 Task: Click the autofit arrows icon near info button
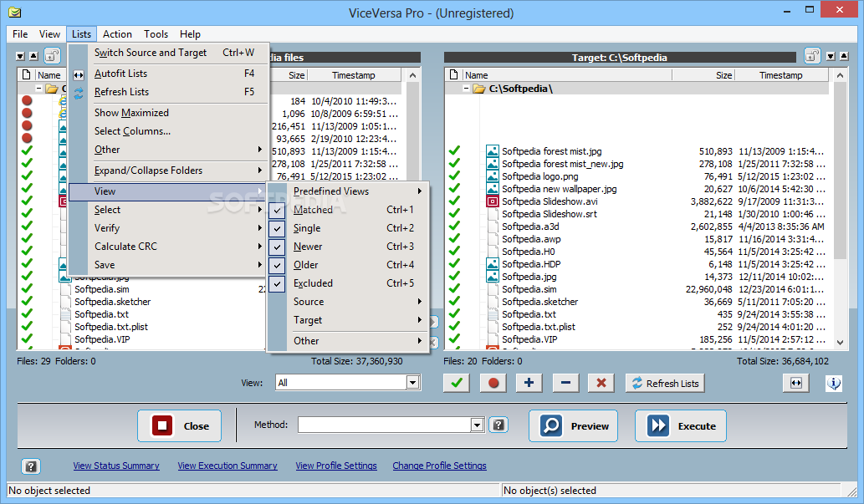795,383
